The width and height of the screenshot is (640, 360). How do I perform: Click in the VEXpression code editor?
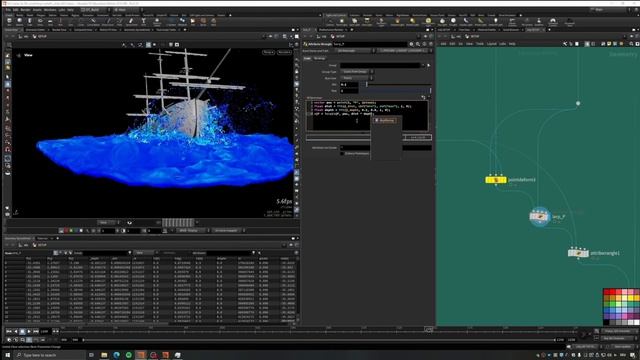pyautogui.click(x=367, y=116)
